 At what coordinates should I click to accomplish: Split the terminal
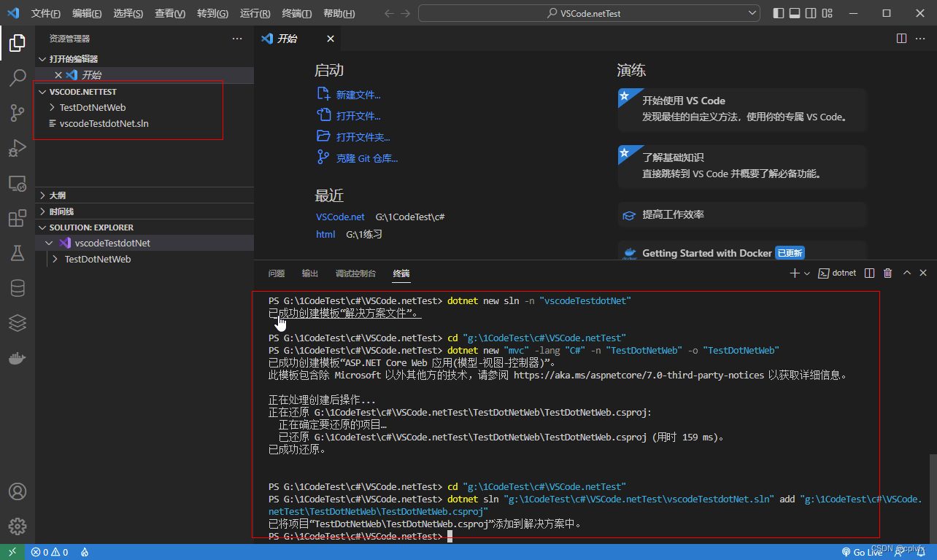pyautogui.click(x=869, y=273)
